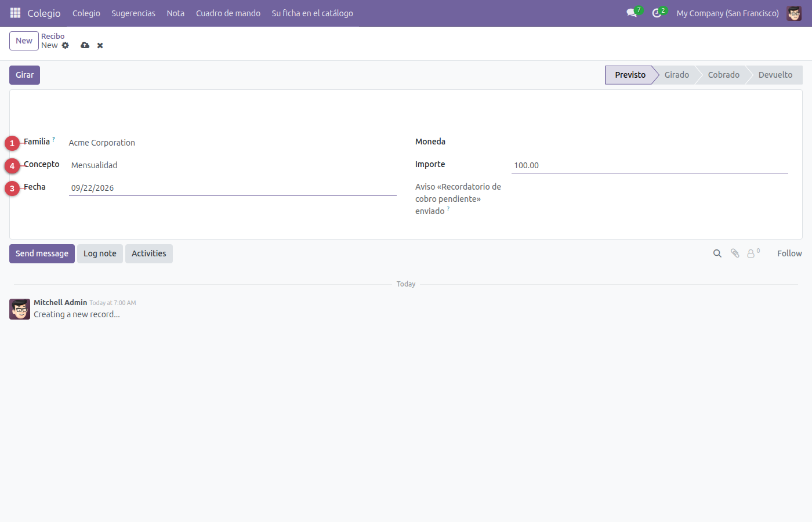Screen dimensions: 812x522
Task: Click the Importe amount field
Action: click(x=650, y=165)
